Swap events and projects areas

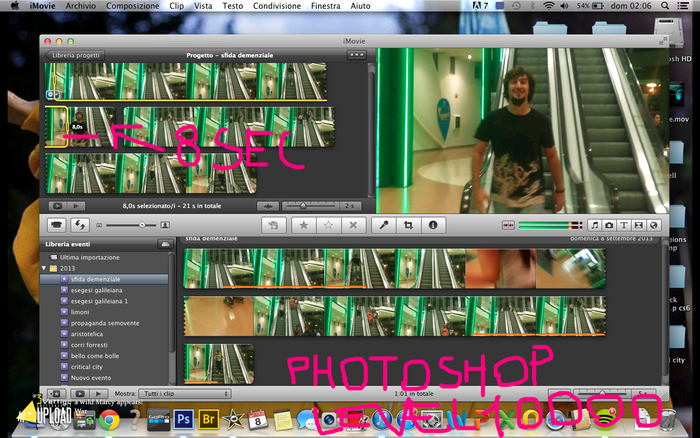pyautogui.click(x=80, y=225)
